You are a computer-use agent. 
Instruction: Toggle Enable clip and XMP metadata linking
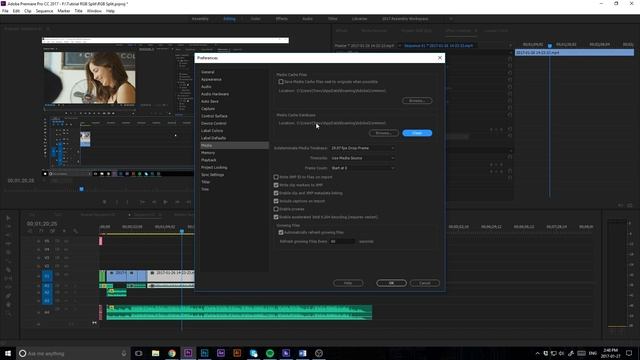276,193
